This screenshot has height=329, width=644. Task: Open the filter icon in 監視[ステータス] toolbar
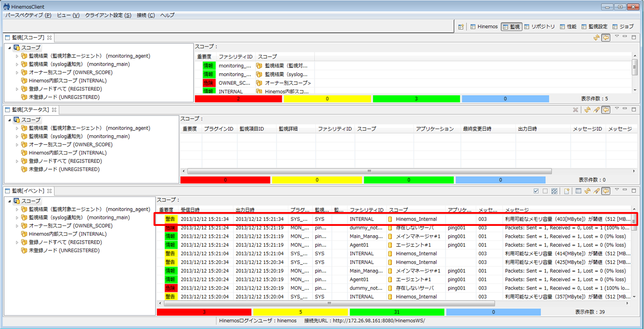click(597, 110)
